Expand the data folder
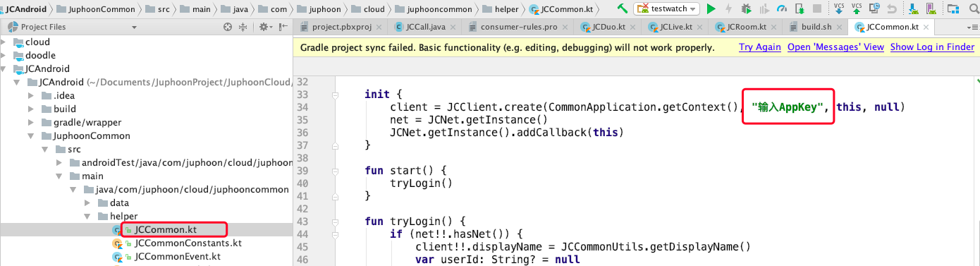Image resolution: width=980 pixels, height=266 pixels. pyautogui.click(x=87, y=202)
